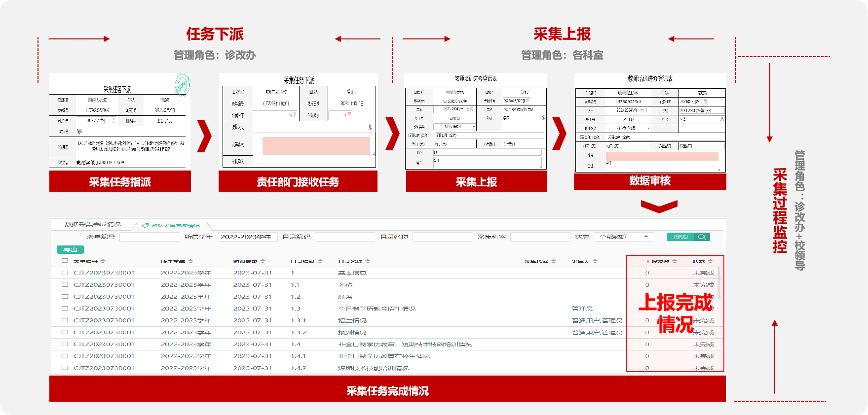Sort the table by 所属学年 column

click(190, 261)
